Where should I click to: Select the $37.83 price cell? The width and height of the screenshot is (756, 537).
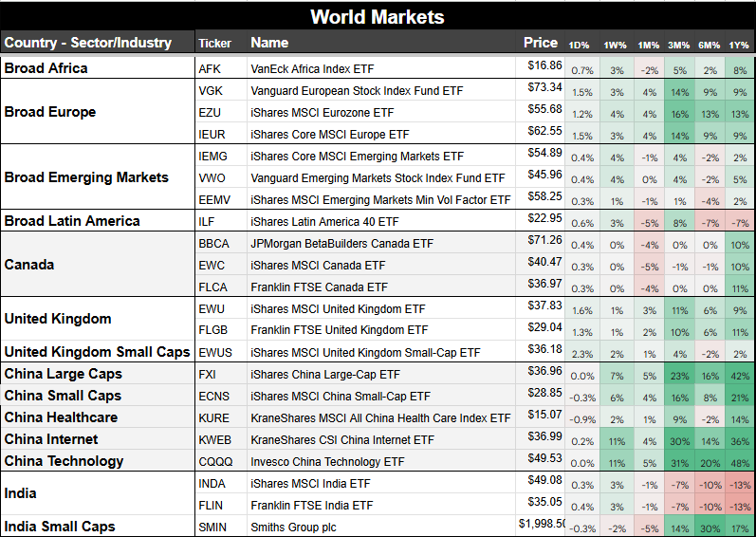click(540, 307)
